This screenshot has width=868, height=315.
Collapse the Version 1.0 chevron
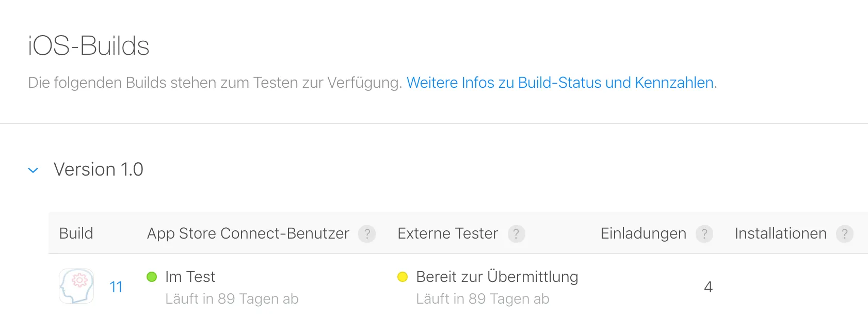coord(33,170)
